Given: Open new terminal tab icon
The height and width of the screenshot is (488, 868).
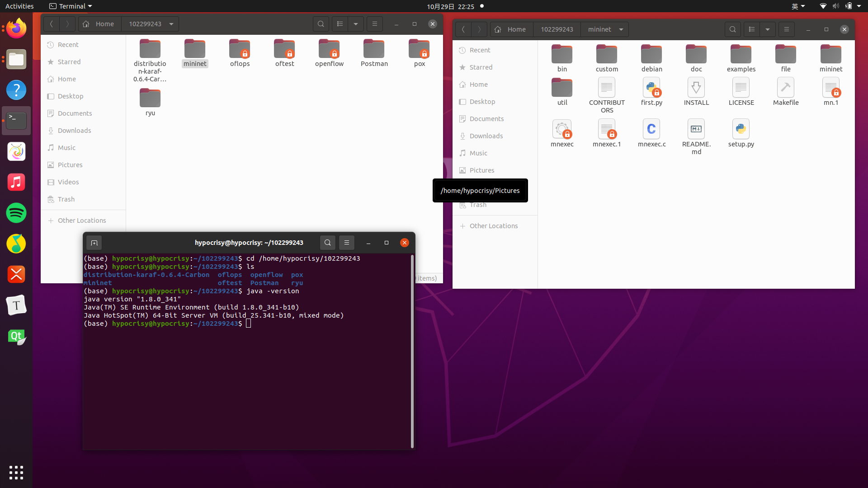Looking at the screenshot, I should pyautogui.click(x=94, y=243).
